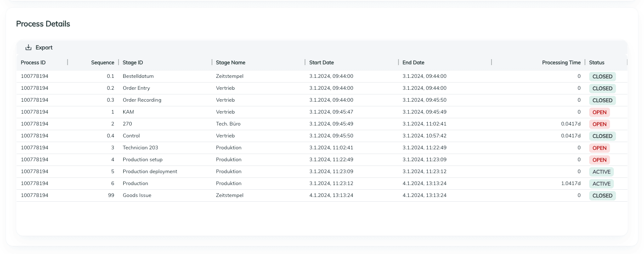Click the Export download icon
644x254 pixels.
tap(28, 48)
